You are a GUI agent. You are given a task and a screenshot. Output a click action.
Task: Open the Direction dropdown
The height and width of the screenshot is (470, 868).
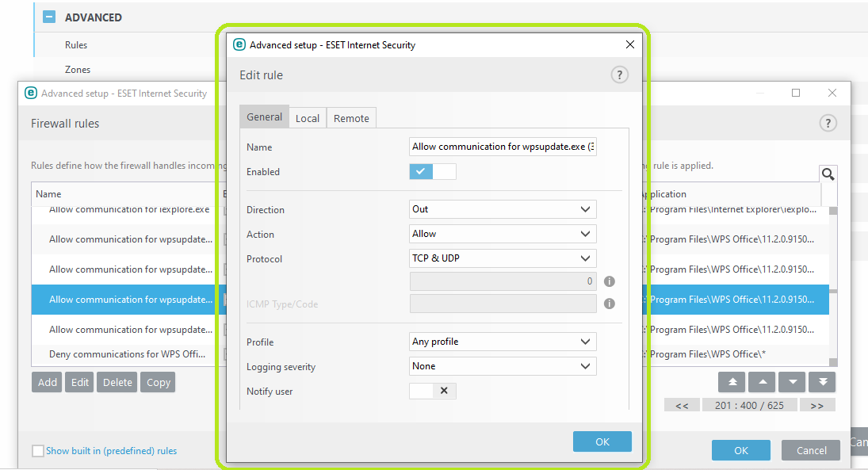tap(503, 209)
